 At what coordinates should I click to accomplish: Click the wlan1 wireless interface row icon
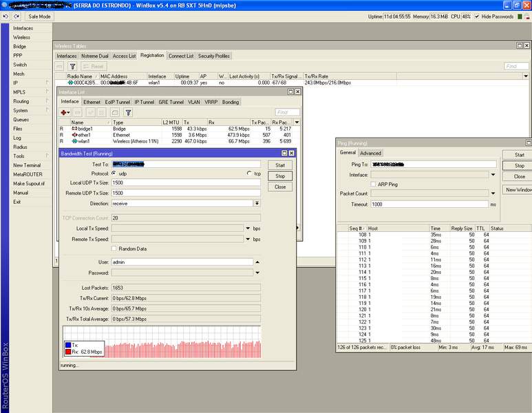coord(74,141)
